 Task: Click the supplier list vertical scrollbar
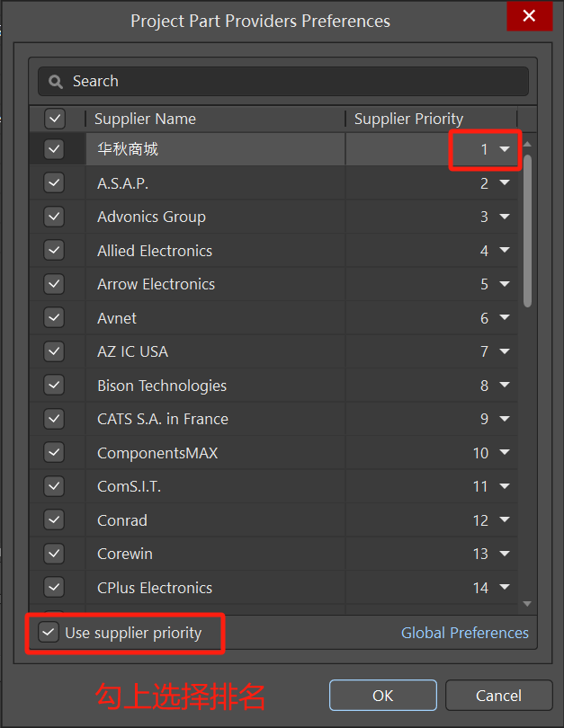tap(527, 234)
